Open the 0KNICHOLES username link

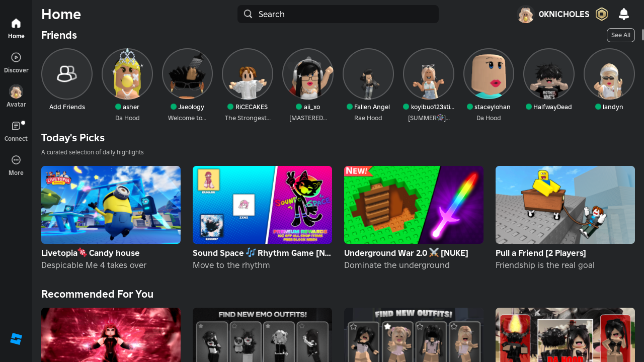[x=564, y=14]
